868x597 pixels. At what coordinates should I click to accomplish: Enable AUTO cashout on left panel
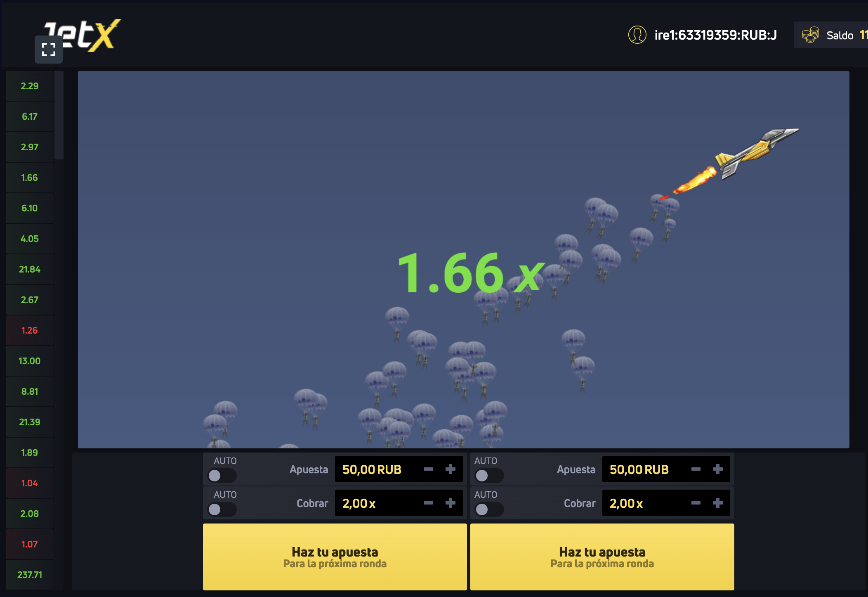tap(222, 509)
